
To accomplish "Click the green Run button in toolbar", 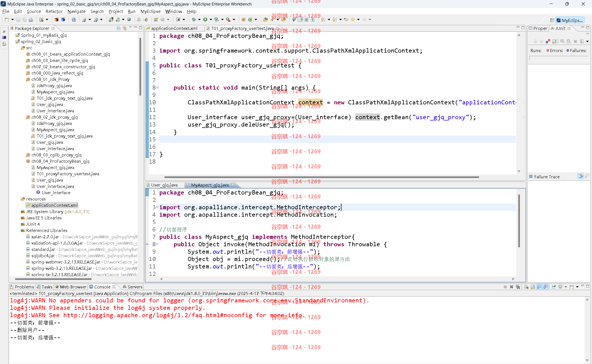I will click(x=205, y=19).
